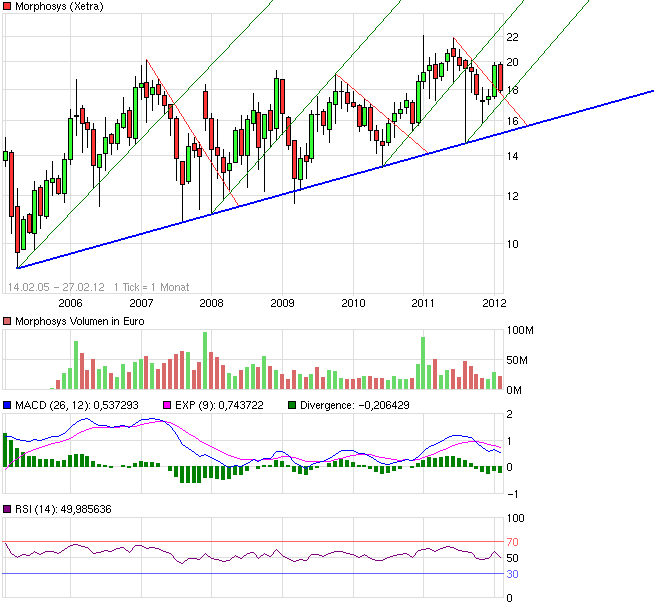
Task: Click the MACD axis value -1
Action: click(x=513, y=494)
